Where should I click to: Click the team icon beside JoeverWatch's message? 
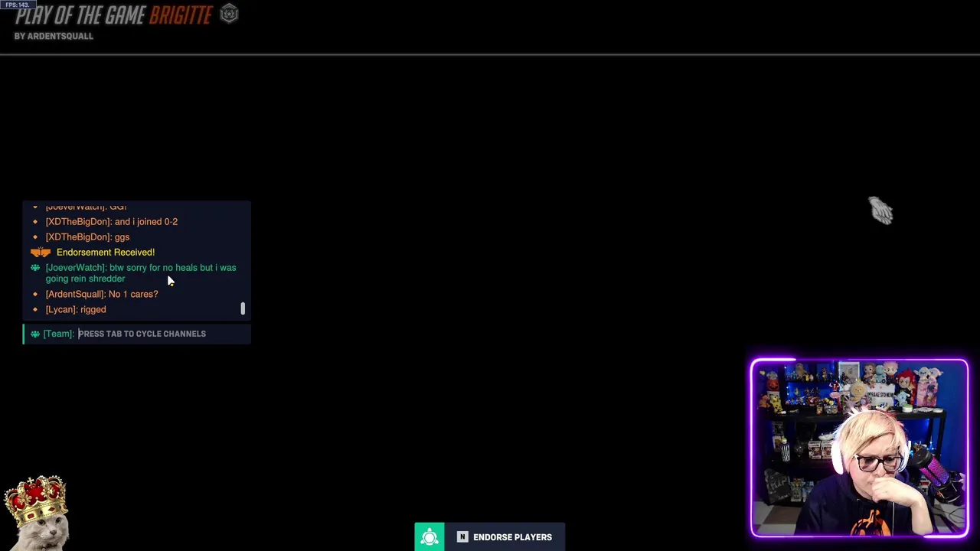click(x=35, y=268)
